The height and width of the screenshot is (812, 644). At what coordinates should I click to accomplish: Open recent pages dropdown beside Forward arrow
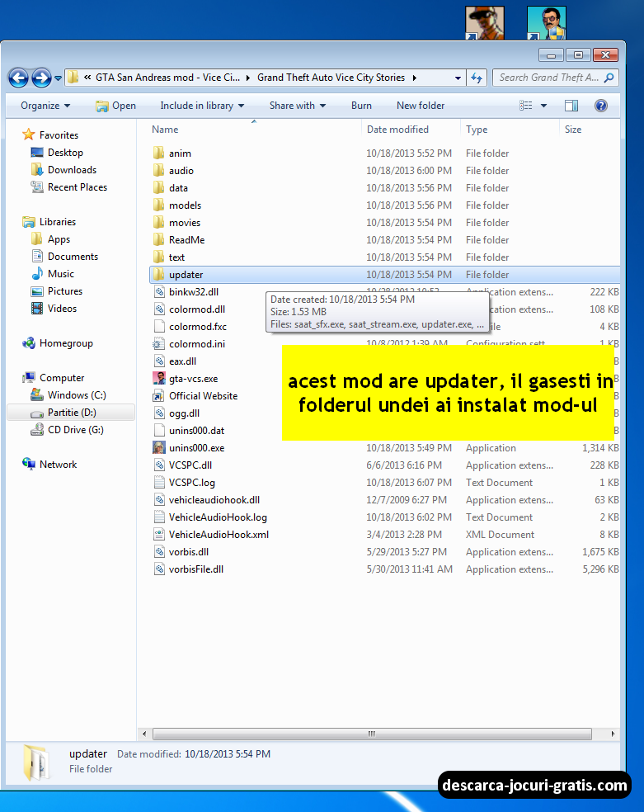pos(58,78)
